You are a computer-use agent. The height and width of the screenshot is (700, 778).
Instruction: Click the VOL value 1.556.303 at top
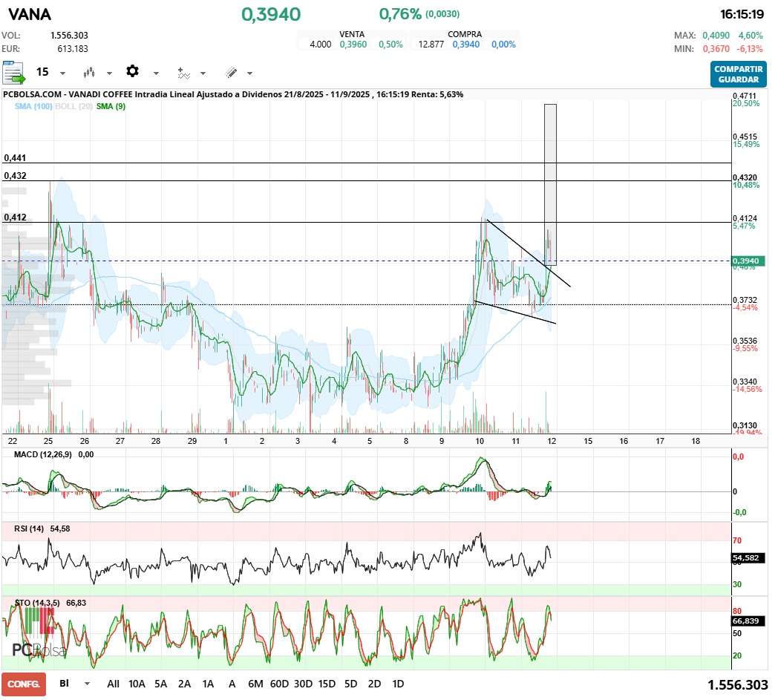69,36
